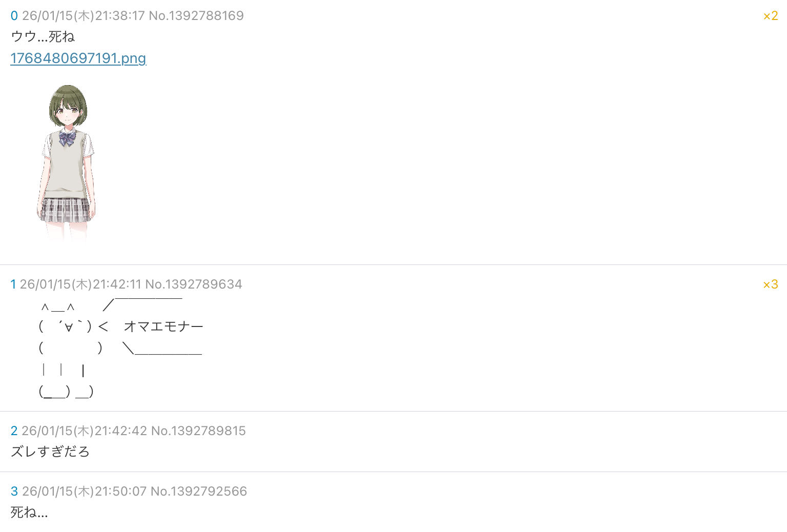This screenshot has height=532, width=787.
Task: Select post index number 1
Action: [x=13, y=284]
